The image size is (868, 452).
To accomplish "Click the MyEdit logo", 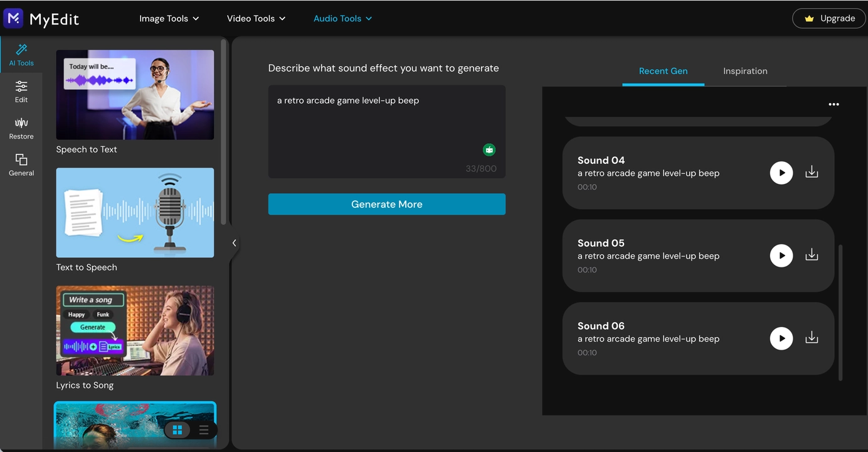I will coord(41,18).
